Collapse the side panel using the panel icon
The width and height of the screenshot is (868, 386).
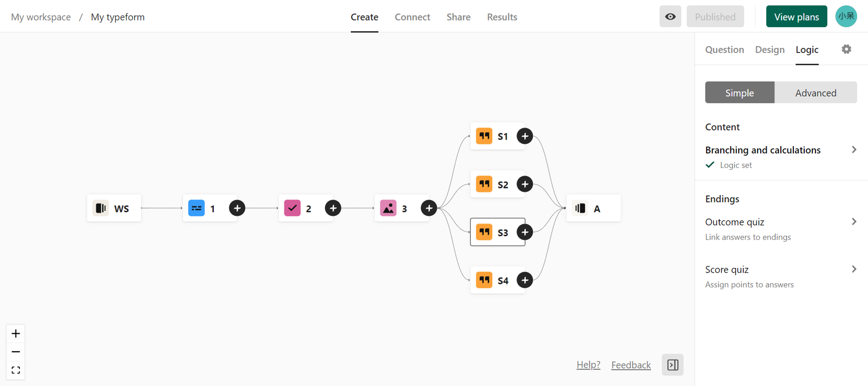[x=673, y=365]
